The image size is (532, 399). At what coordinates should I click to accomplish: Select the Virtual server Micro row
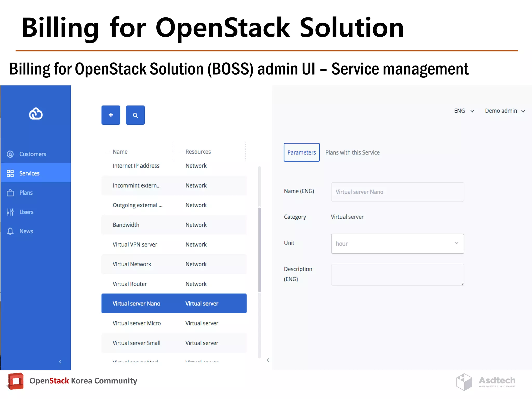pos(174,323)
